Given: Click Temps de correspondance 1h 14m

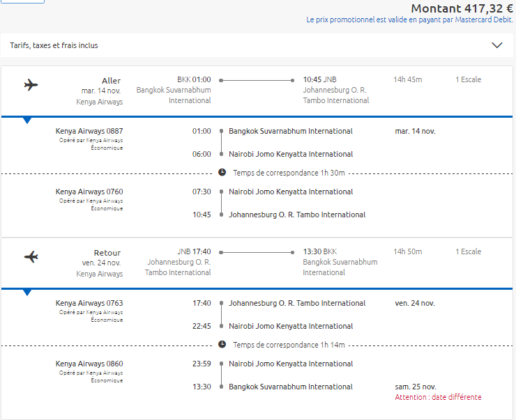Looking at the screenshot, I should [x=289, y=345].
